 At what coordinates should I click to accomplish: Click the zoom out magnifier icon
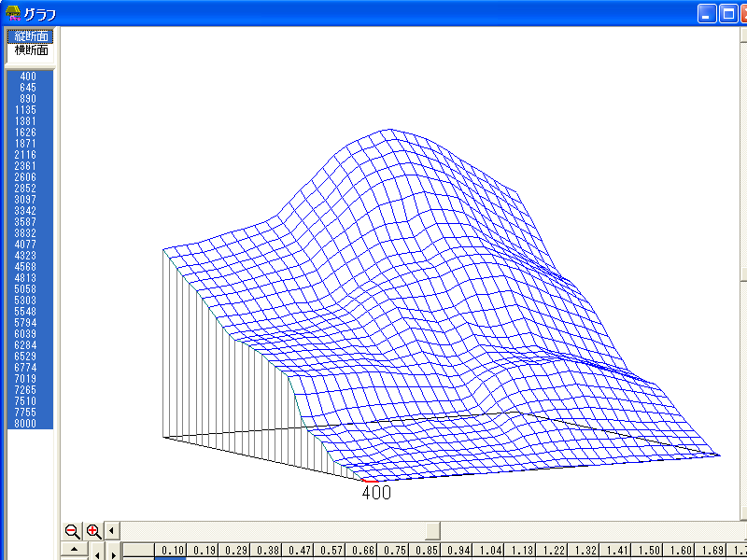click(x=73, y=530)
